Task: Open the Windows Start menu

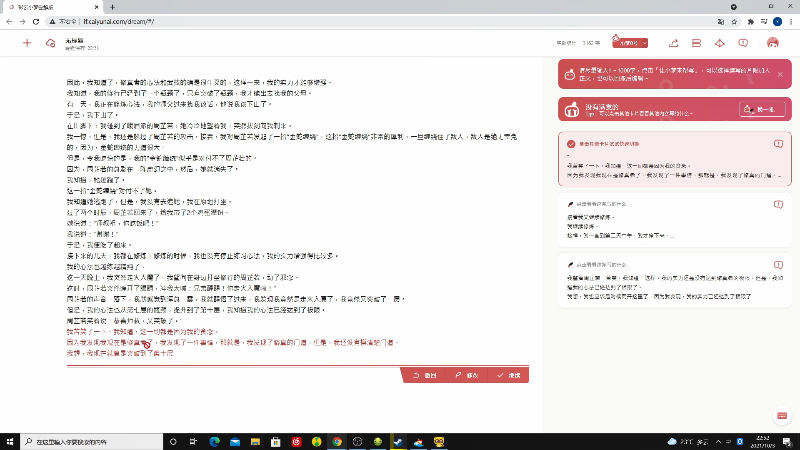Action: 10,441
